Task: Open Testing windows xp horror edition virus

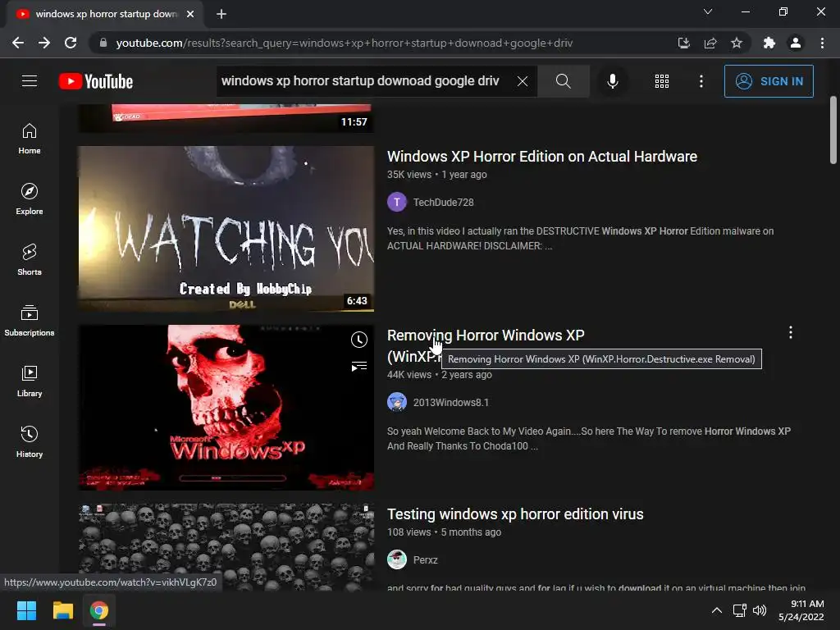Action: coord(515,514)
